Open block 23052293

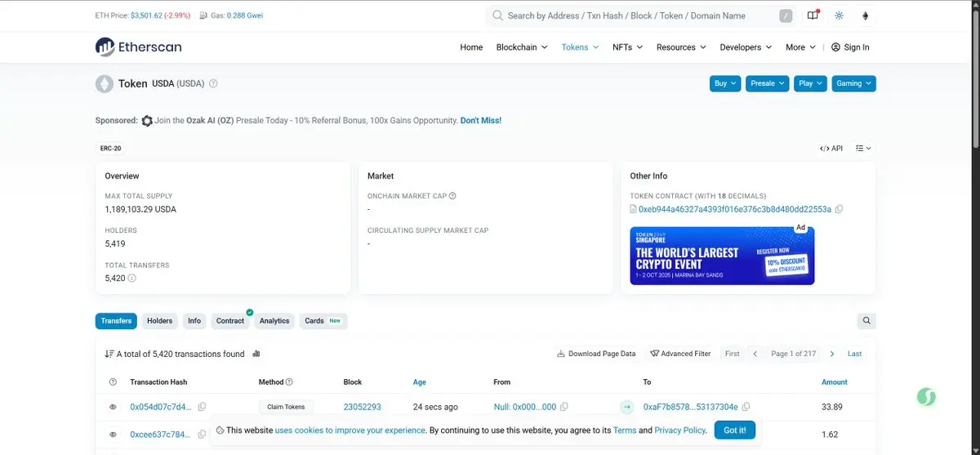(x=362, y=407)
